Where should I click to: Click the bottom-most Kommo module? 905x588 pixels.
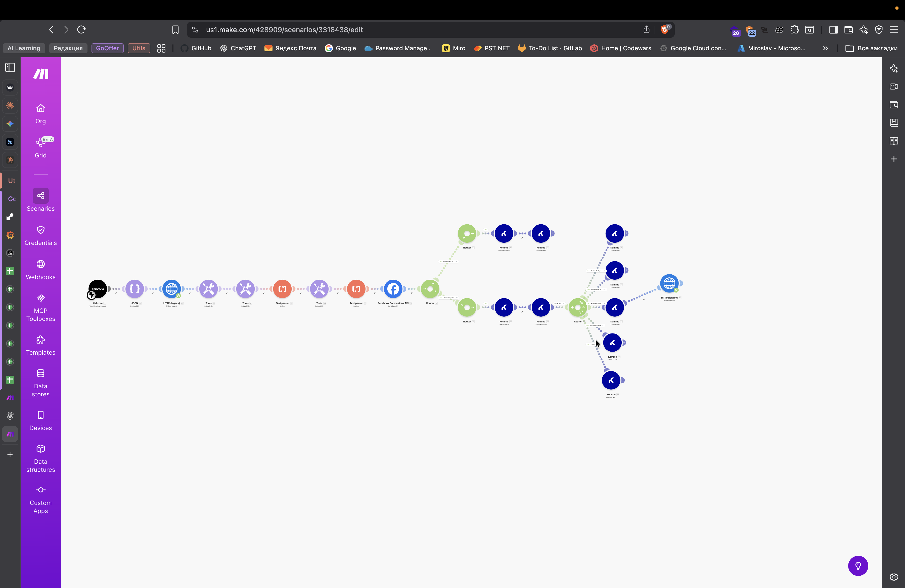click(611, 380)
